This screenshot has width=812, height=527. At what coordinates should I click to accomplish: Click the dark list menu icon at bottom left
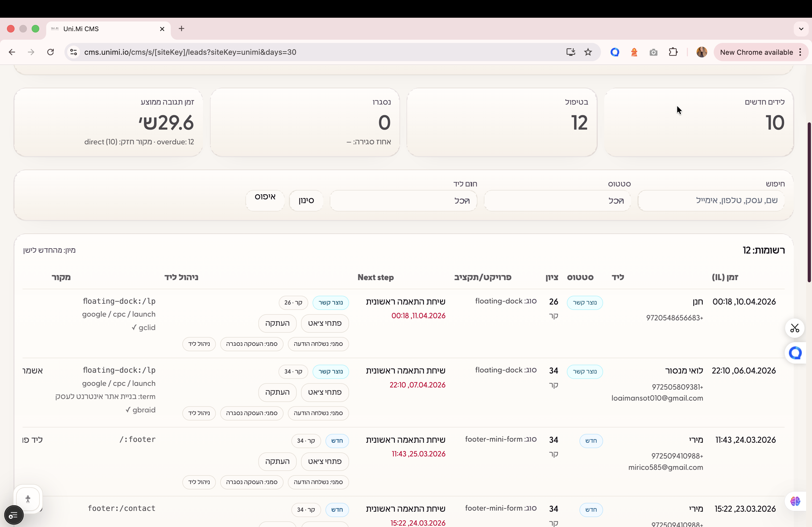click(14, 515)
